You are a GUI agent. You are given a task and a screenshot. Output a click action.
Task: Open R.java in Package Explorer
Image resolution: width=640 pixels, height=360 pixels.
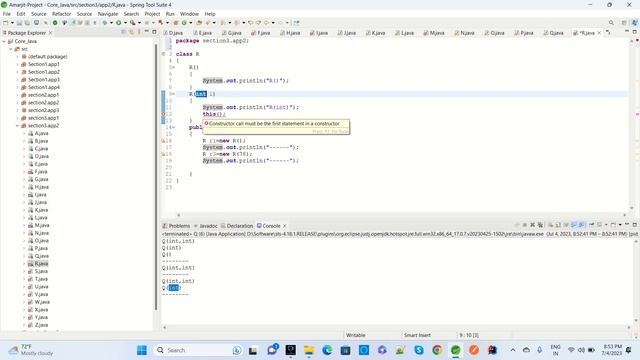pyautogui.click(x=38, y=264)
